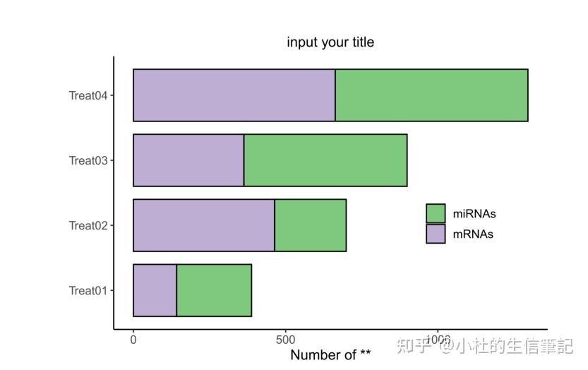This screenshot has height=370, width=588.
Task: Click the Treat04 purple mRNAs bar
Action: point(234,95)
